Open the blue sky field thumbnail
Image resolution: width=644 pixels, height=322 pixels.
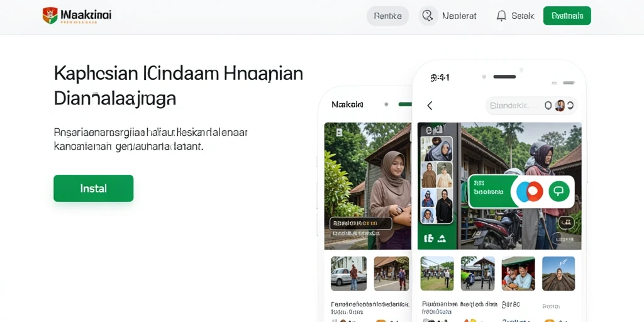(x=558, y=274)
